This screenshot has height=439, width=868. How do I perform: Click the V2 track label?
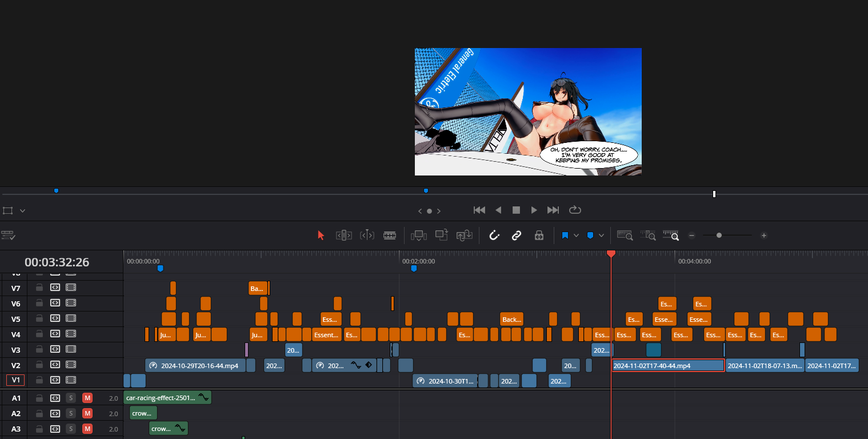pyautogui.click(x=16, y=365)
